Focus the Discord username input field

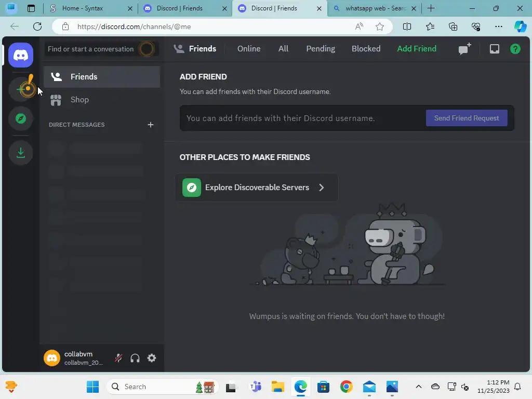(x=302, y=118)
